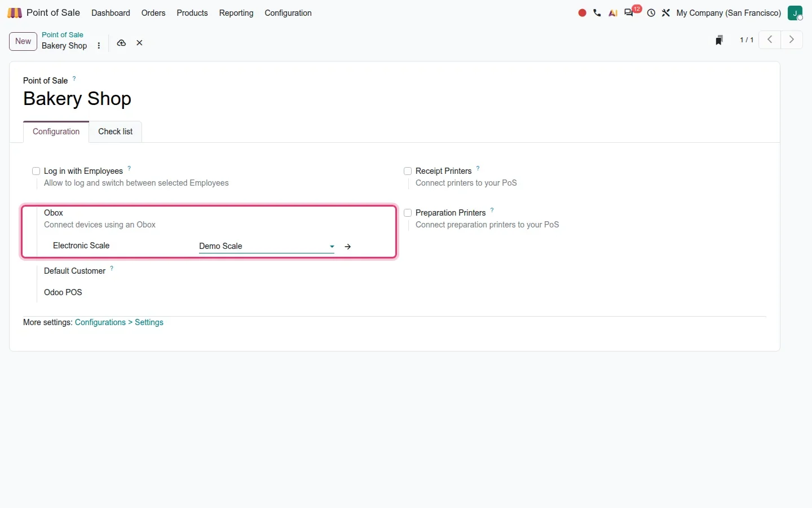The height and width of the screenshot is (508, 812).
Task: Go to the next record arrow
Action: [792, 40]
